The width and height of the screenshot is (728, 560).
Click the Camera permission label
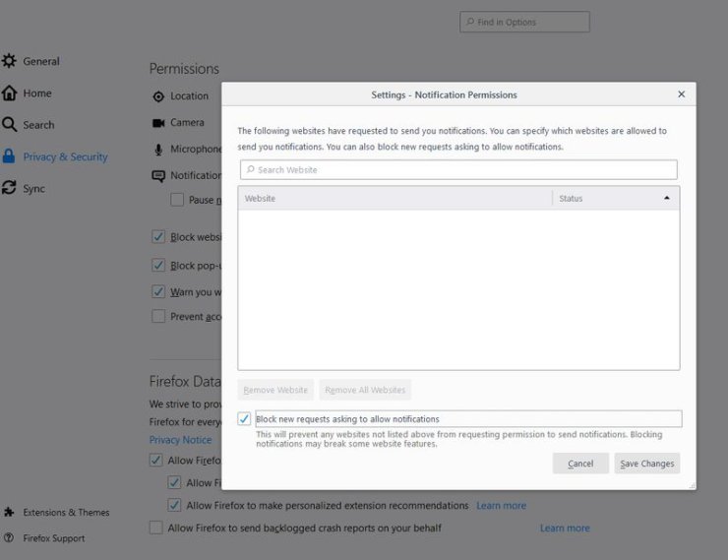click(187, 123)
